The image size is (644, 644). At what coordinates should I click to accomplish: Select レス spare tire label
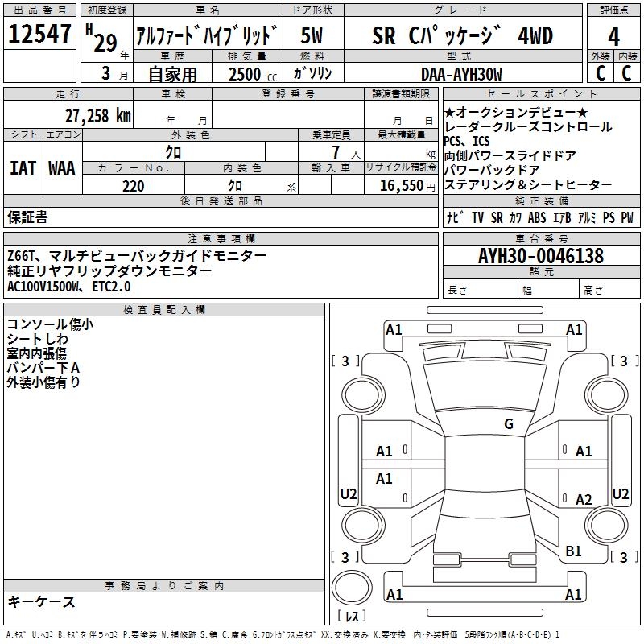click(352, 615)
